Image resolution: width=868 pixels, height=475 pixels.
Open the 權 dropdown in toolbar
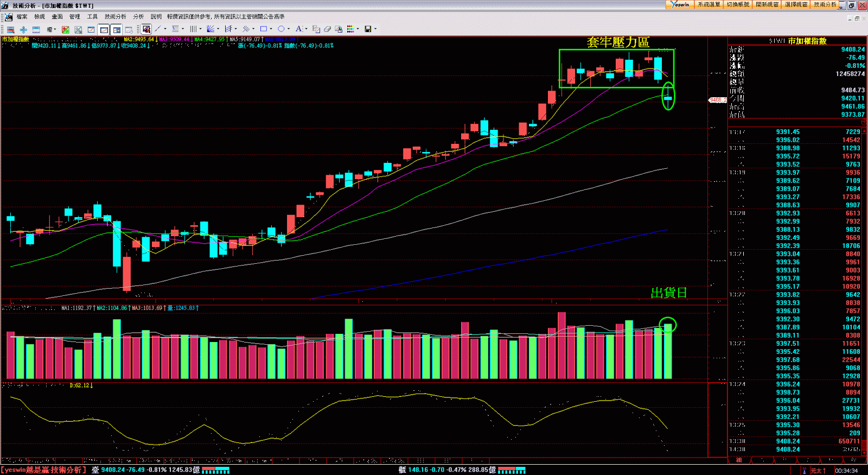(x=52, y=29)
